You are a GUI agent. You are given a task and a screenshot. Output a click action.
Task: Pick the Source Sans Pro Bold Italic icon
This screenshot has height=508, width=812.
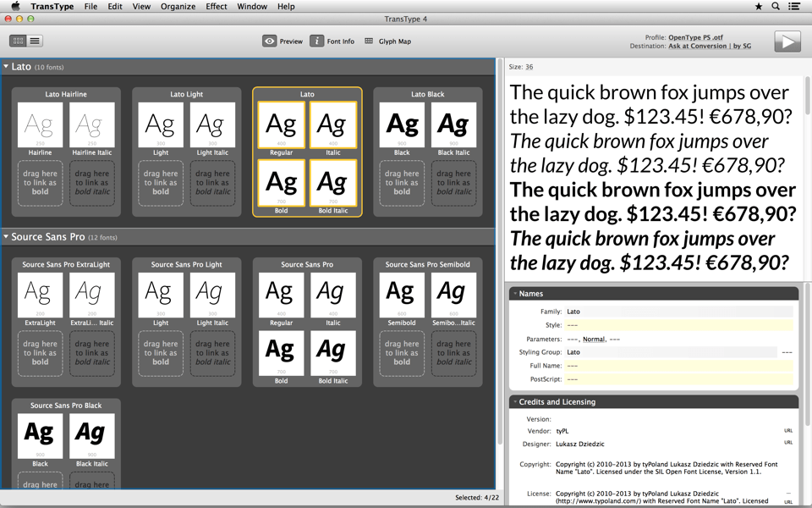pyautogui.click(x=332, y=352)
